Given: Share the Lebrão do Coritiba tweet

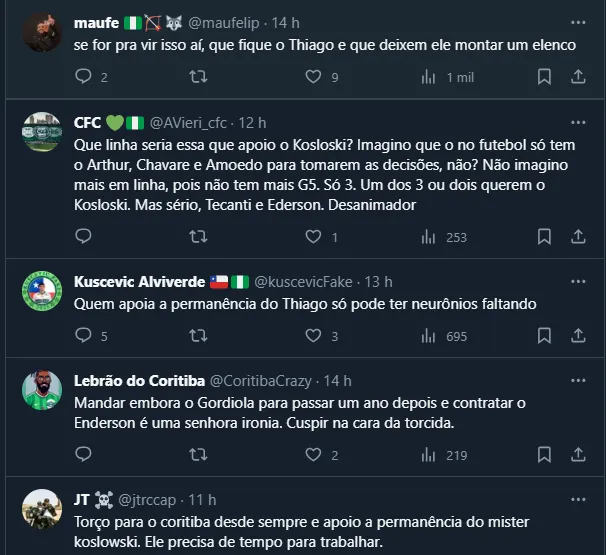Looking at the screenshot, I should click(x=578, y=455).
